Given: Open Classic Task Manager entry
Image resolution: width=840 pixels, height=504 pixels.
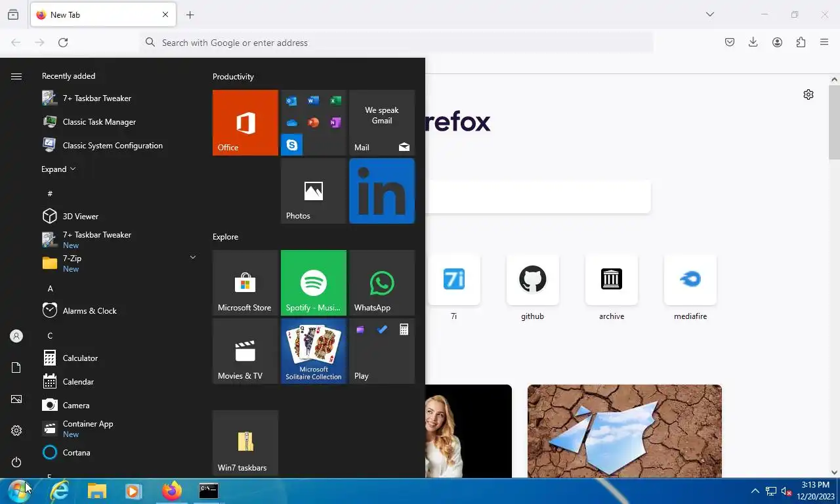Looking at the screenshot, I should 119,121.
